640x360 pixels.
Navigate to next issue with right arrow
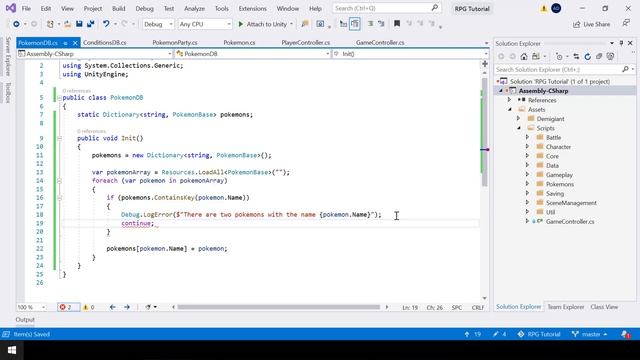(x=127, y=307)
